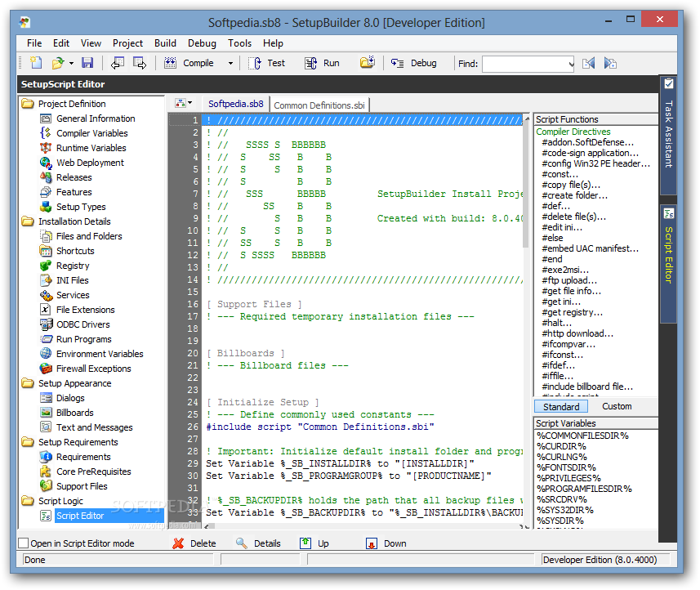Open the Tools menu

[x=240, y=43]
